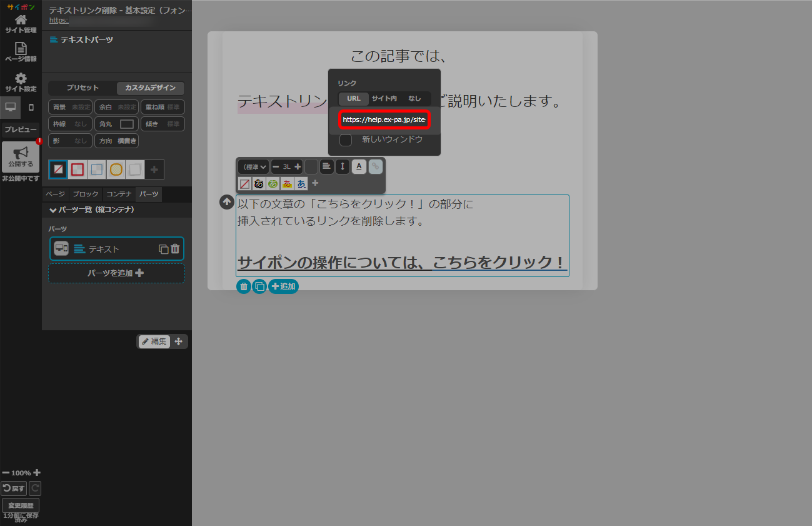Open the 枠線 setting
Screen dimensions: 812x526
(71, 124)
